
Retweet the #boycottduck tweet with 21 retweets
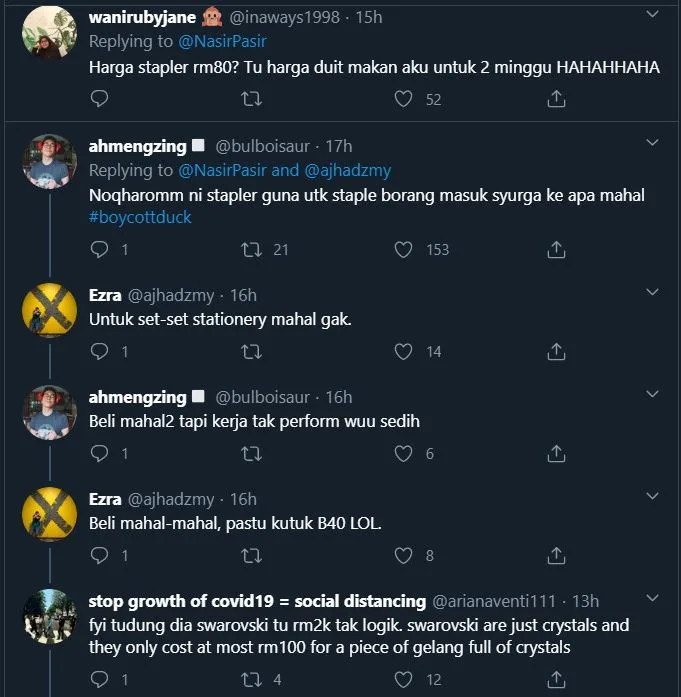click(252, 249)
